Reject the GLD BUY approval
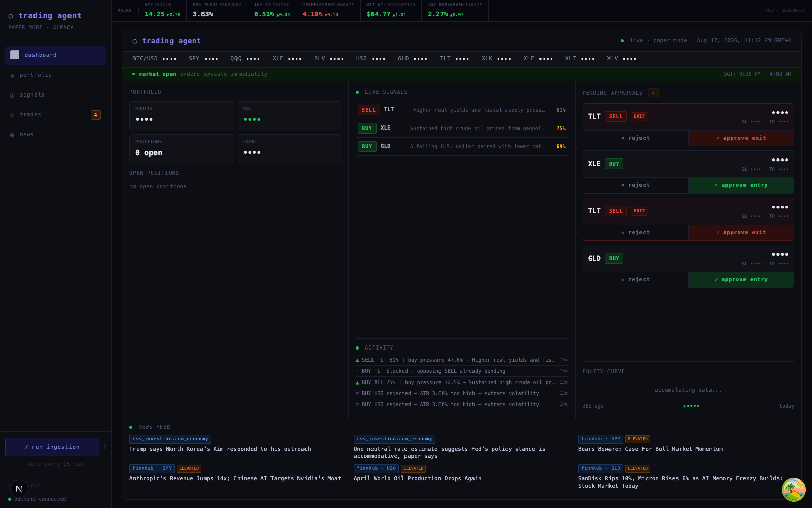The image size is (812, 508). (635, 280)
